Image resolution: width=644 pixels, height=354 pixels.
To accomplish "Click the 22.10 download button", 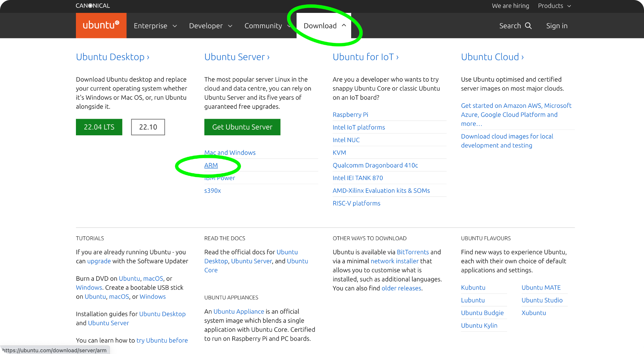I will point(148,127).
